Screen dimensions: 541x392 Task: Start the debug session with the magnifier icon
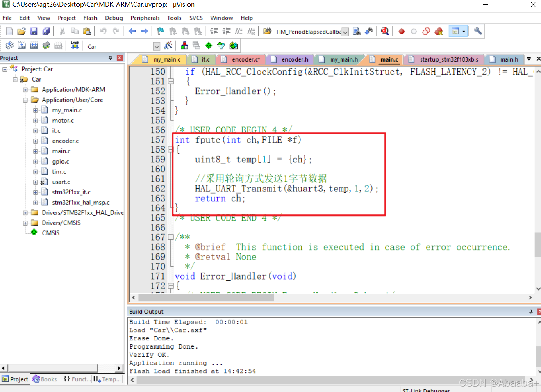click(385, 31)
